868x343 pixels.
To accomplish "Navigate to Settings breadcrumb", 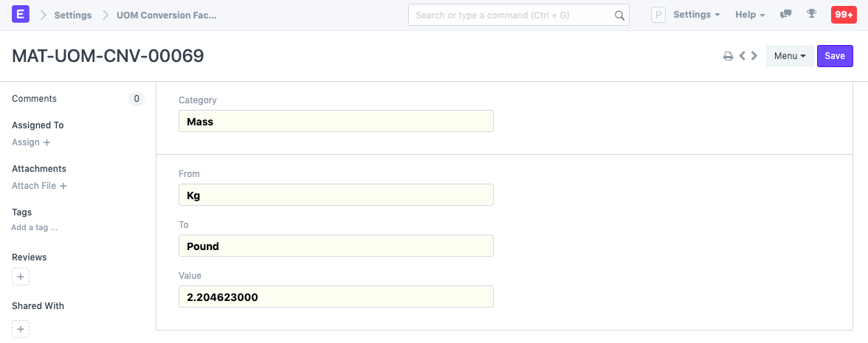I will pyautogui.click(x=73, y=15).
